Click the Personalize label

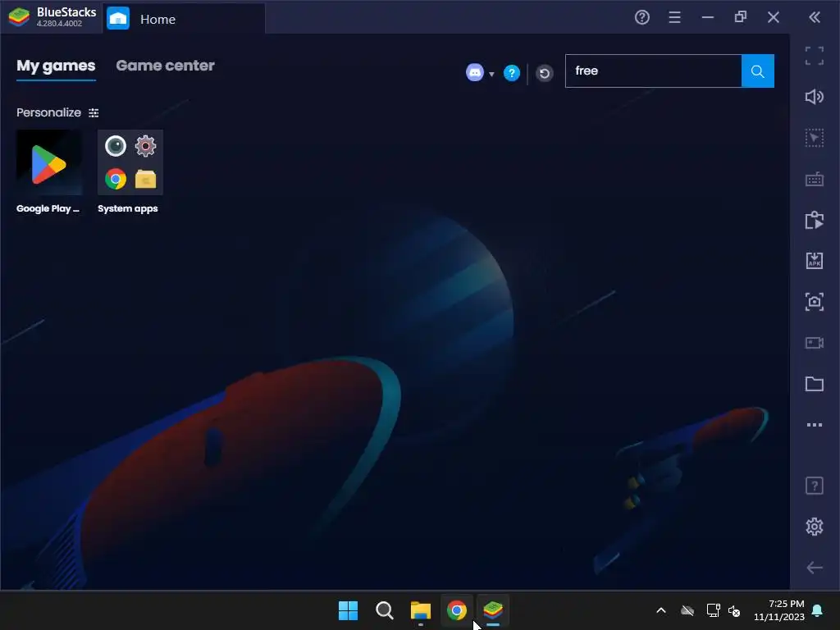tap(48, 112)
